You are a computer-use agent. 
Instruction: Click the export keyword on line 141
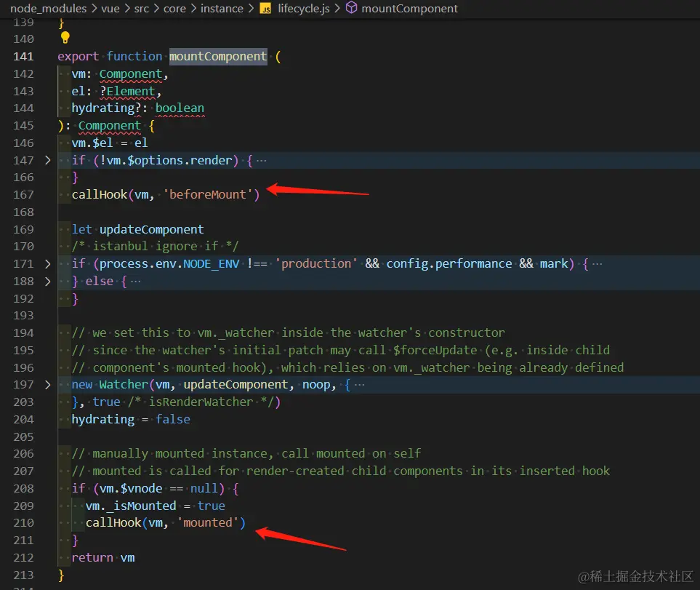coord(78,56)
